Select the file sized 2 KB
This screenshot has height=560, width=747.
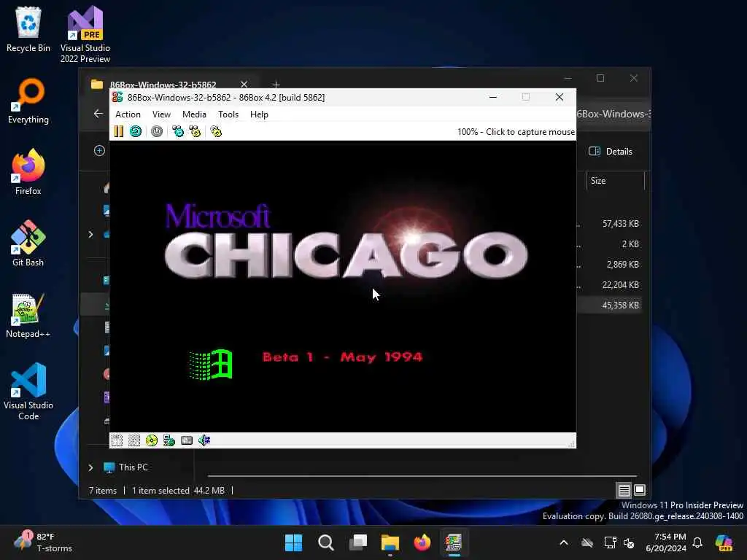coord(630,244)
